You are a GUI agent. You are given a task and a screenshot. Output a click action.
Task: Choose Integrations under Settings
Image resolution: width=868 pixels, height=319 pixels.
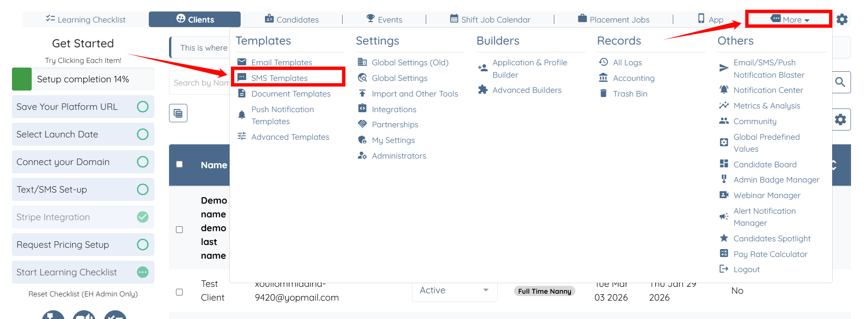[394, 109]
